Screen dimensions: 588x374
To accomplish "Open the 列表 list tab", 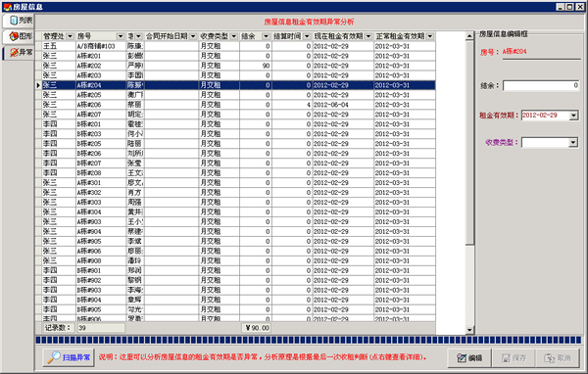I will (19, 21).
